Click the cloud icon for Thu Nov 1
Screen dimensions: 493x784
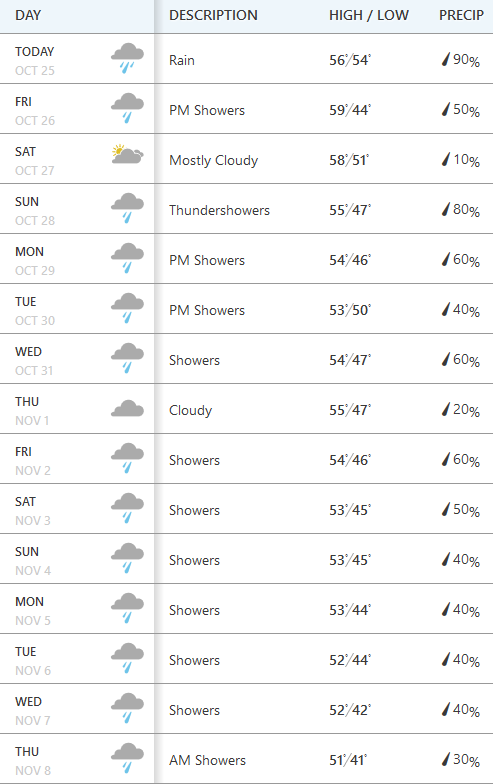[x=127, y=408]
